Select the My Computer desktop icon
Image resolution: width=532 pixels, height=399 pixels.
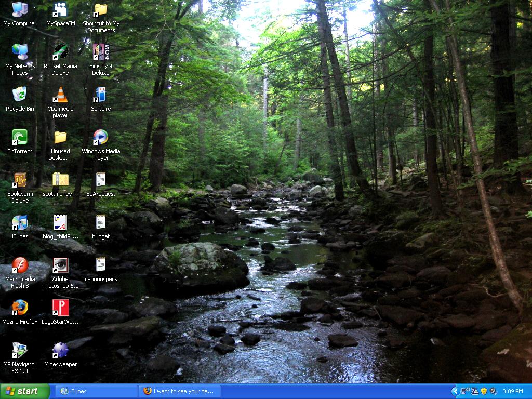pyautogui.click(x=20, y=10)
